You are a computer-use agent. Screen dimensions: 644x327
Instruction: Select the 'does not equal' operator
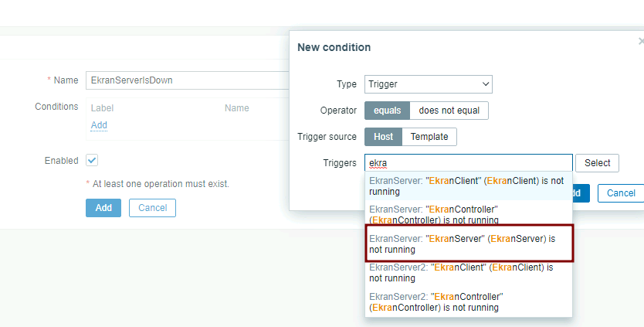click(x=449, y=111)
